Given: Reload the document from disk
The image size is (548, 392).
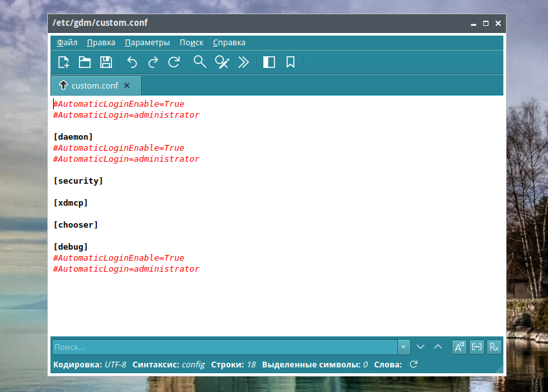Looking at the screenshot, I should [173, 62].
